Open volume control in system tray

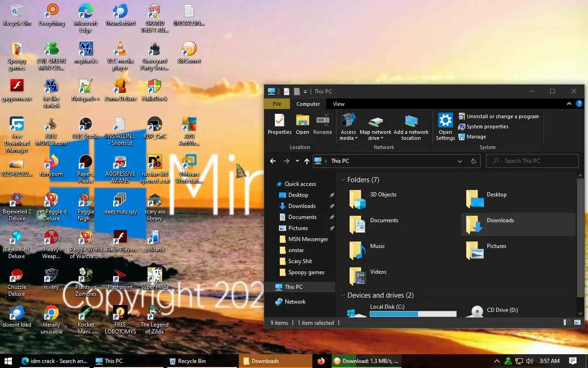point(530,361)
